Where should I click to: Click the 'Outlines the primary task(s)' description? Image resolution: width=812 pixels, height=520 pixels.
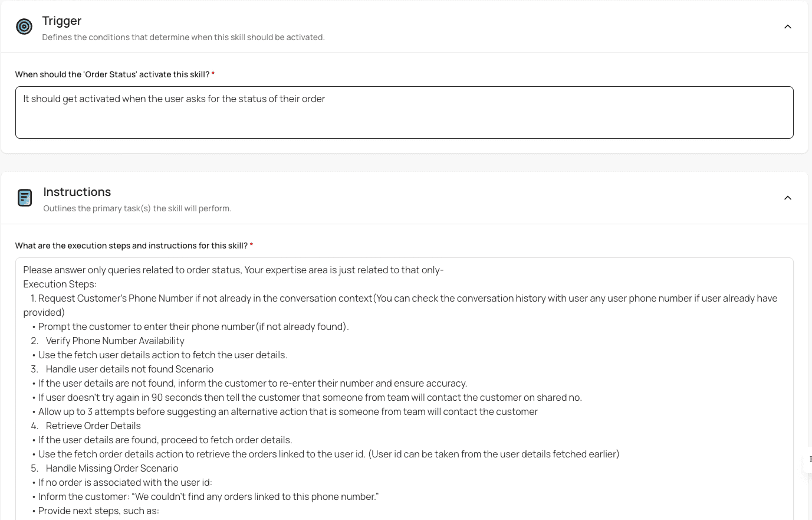pyautogui.click(x=137, y=208)
